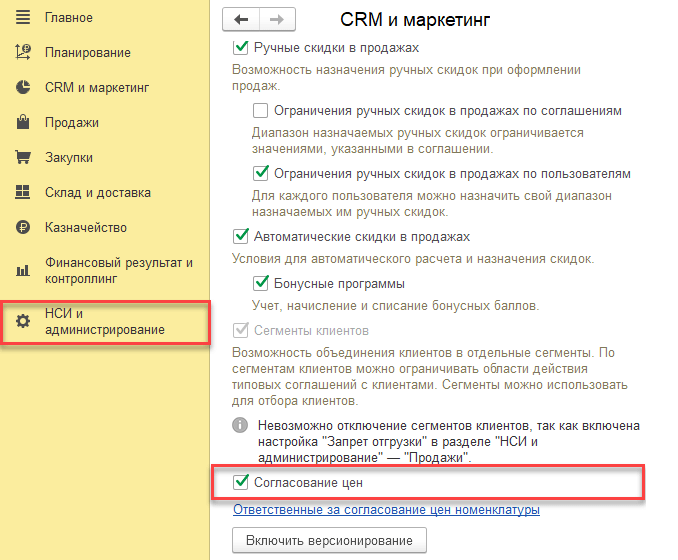
Task: Click the hamburger icon next to Главное
Action: pyautogui.click(x=24, y=17)
